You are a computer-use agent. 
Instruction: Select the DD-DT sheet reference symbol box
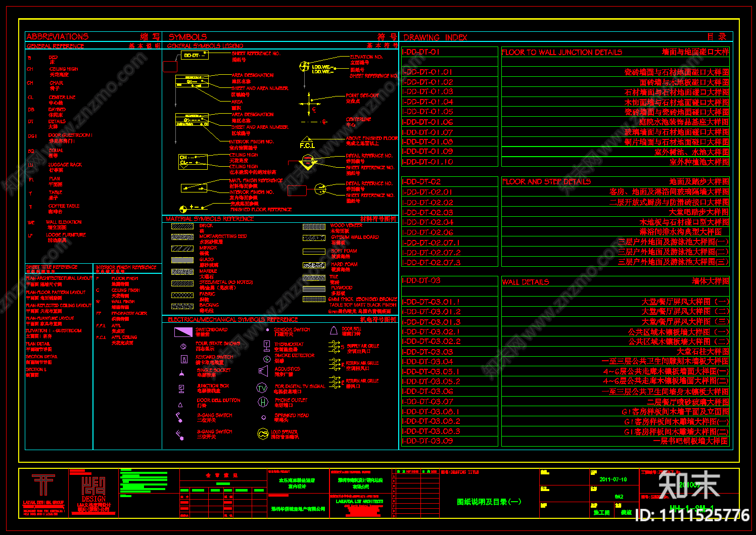tap(195, 56)
